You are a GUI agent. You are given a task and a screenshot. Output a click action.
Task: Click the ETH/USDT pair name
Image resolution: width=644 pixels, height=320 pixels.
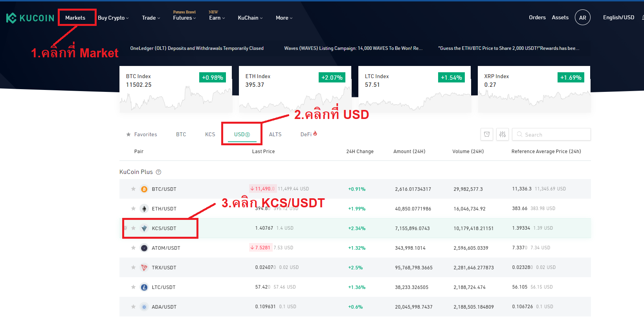click(x=164, y=209)
